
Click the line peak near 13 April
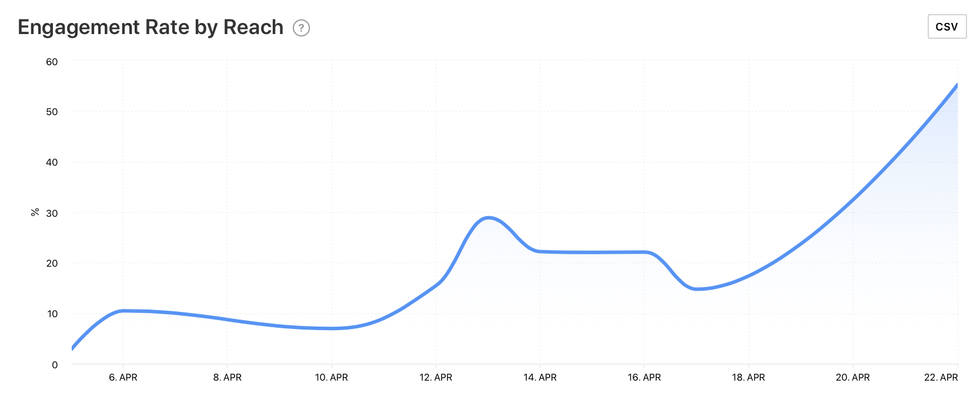coord(488,218)
